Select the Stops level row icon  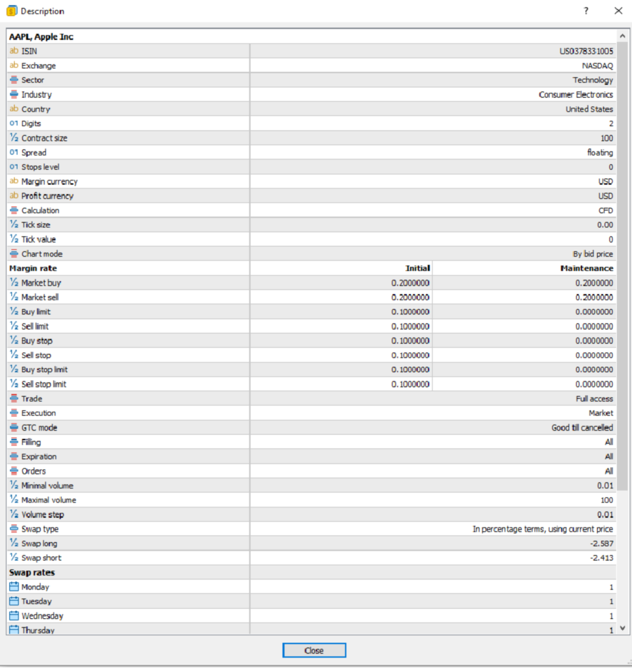click(14, 167)
